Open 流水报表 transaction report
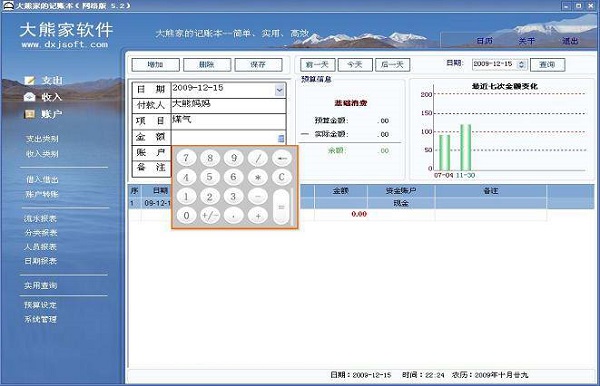 41,219
